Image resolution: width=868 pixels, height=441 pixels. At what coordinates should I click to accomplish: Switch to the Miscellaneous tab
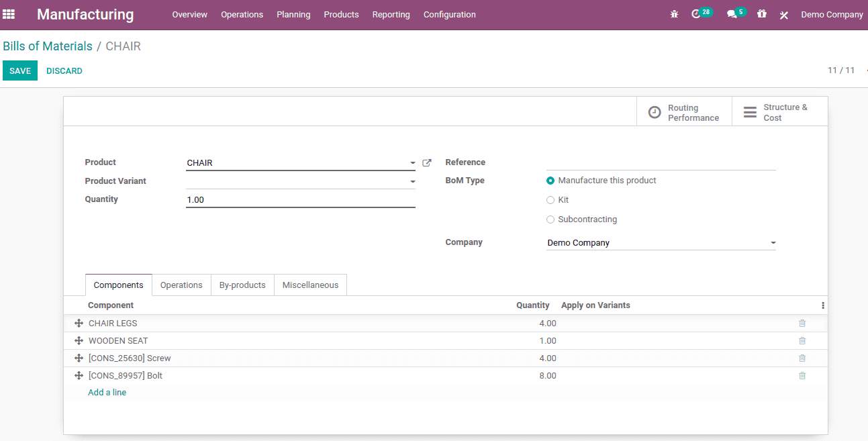tap(310, 285)
